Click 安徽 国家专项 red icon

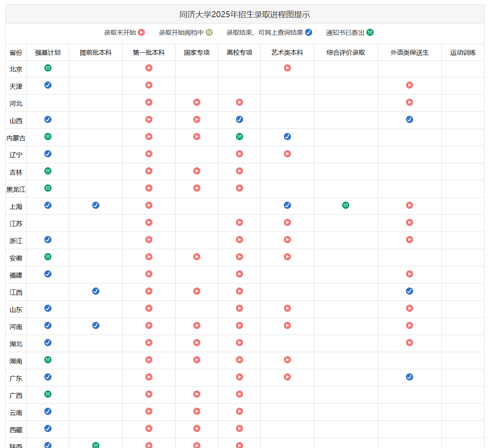[x=197, y=257]
